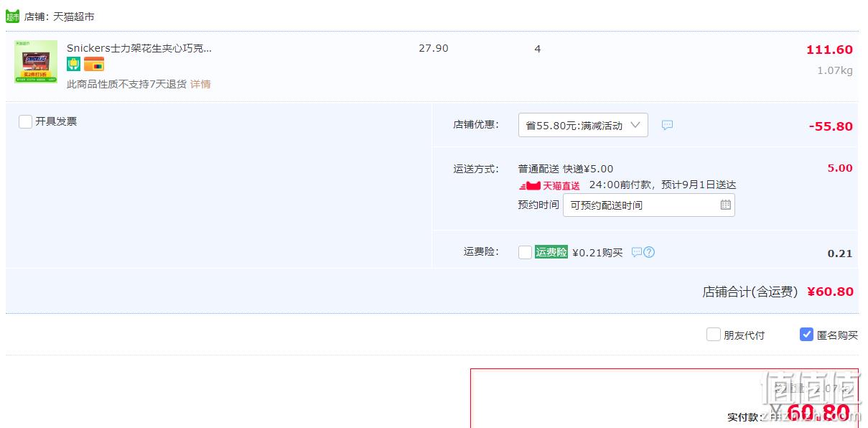
Task: Click the 普通配送 快递¥5.00 shipping text
Action: (x=566, y=169)
